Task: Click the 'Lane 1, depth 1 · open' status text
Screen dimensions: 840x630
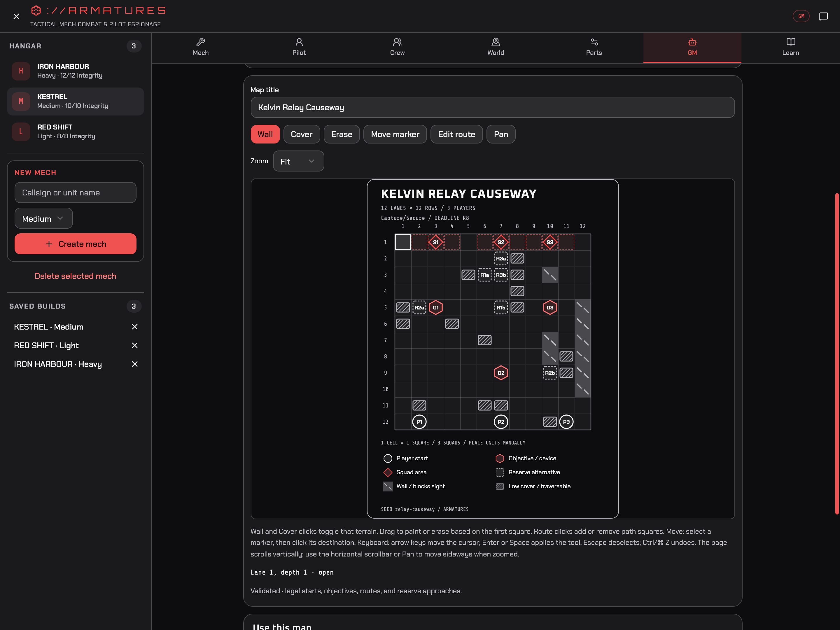Action: click(292, 572)
